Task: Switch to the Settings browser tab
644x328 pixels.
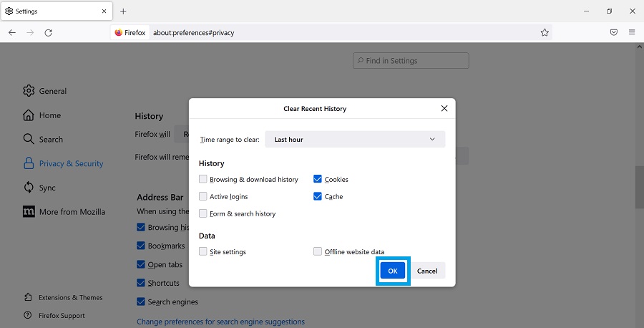Action: point(57,11)
